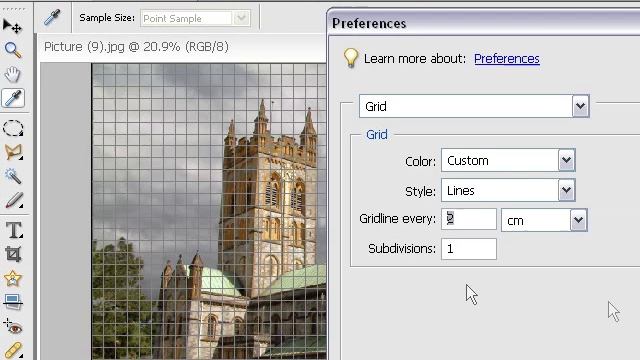The width and height of the screenshot is (640, 360).
Task: Open the Preferences help link
Action: (x=507, y=59)
